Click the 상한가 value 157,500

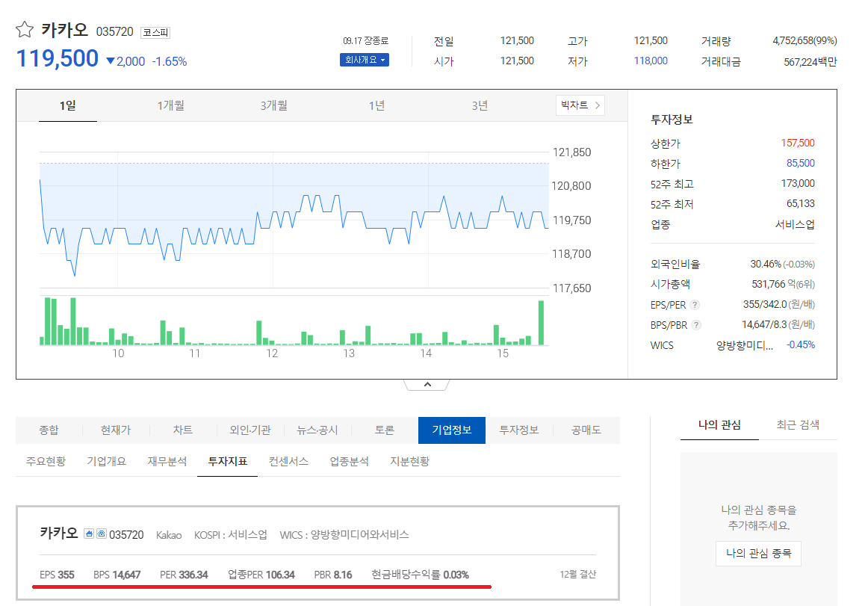pos(798,143)
